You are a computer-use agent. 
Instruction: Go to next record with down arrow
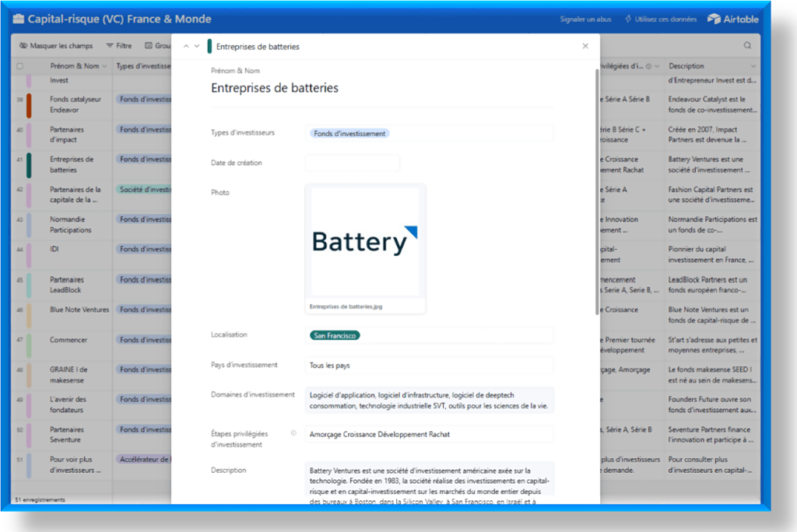[197, 46]
